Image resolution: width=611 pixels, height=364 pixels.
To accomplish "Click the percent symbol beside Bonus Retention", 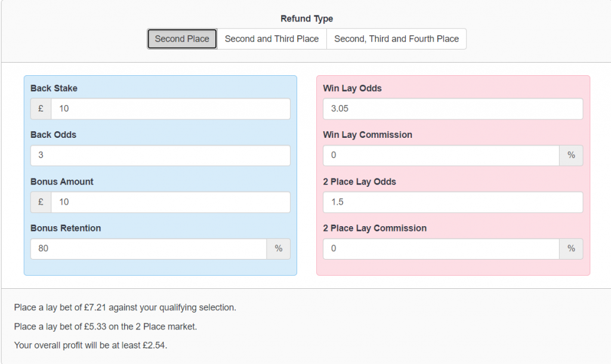I will [278, 249].
